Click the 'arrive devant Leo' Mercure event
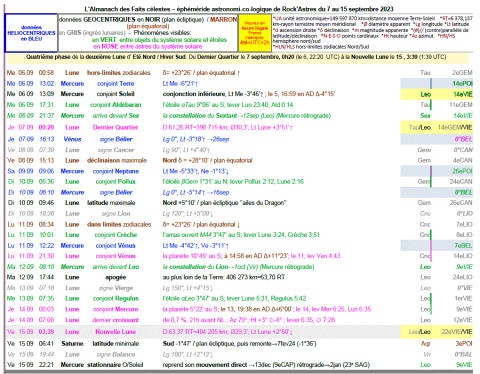 [115, 267]
